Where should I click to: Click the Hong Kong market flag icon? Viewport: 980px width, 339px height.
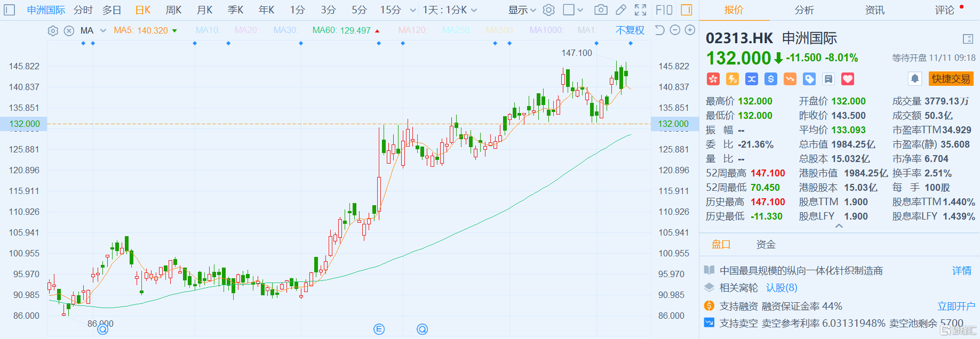coord(713,79)
